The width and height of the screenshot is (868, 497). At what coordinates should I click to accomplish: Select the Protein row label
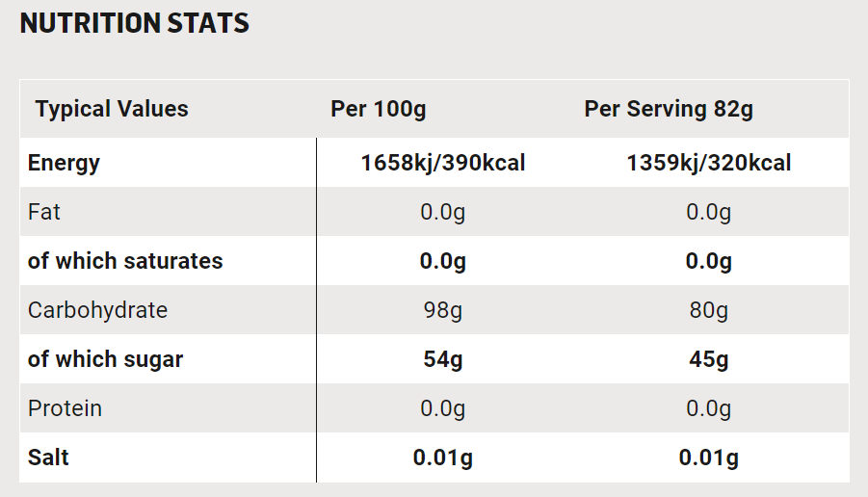click(65, 408)
